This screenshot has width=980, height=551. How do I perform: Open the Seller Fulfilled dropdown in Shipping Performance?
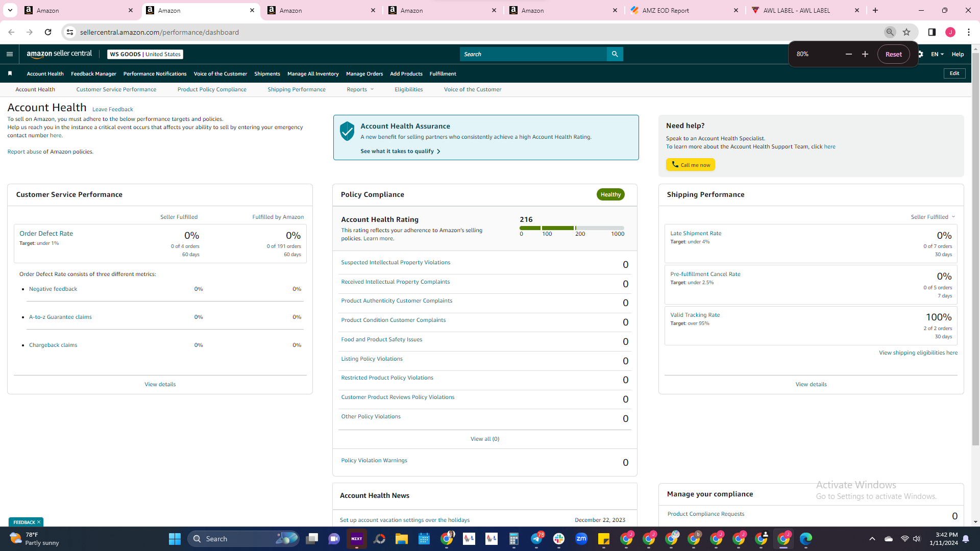pos(933,217)
